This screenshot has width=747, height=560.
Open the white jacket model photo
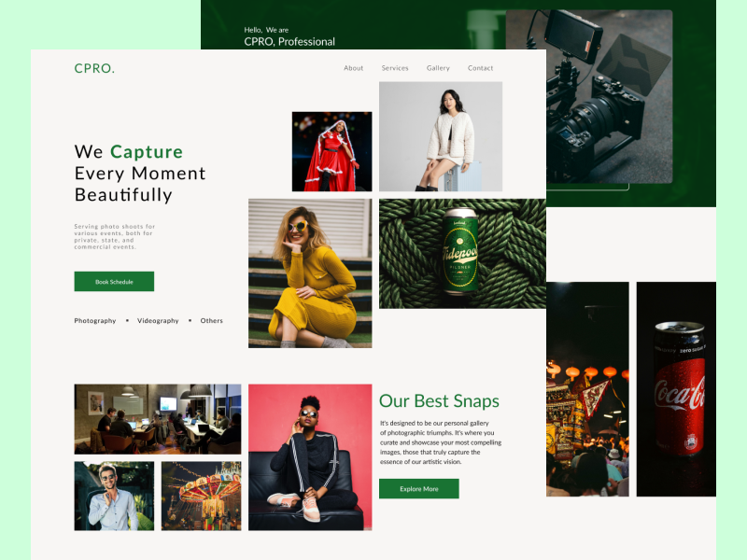[440, 135]
